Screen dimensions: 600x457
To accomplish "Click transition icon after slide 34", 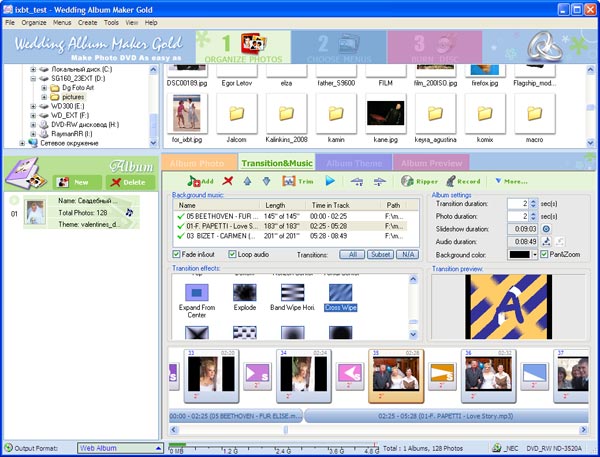I will click(350, 376).
